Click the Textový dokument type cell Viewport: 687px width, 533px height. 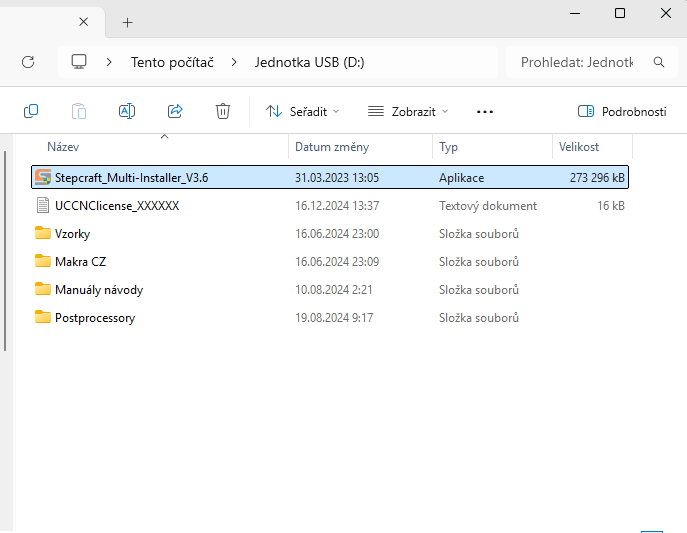pos(488,206)
